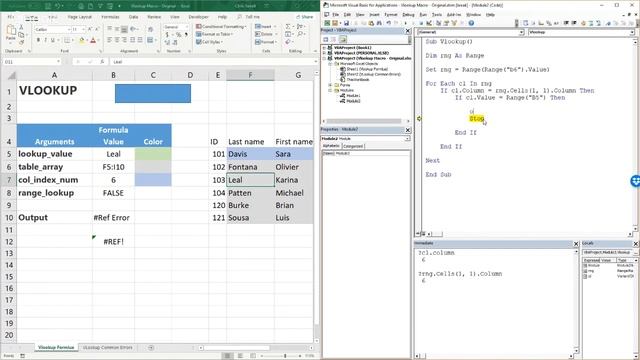Open Cell Styles menu
The height and width of the screenshot is (360, 640).
click(x=209, y=42)
